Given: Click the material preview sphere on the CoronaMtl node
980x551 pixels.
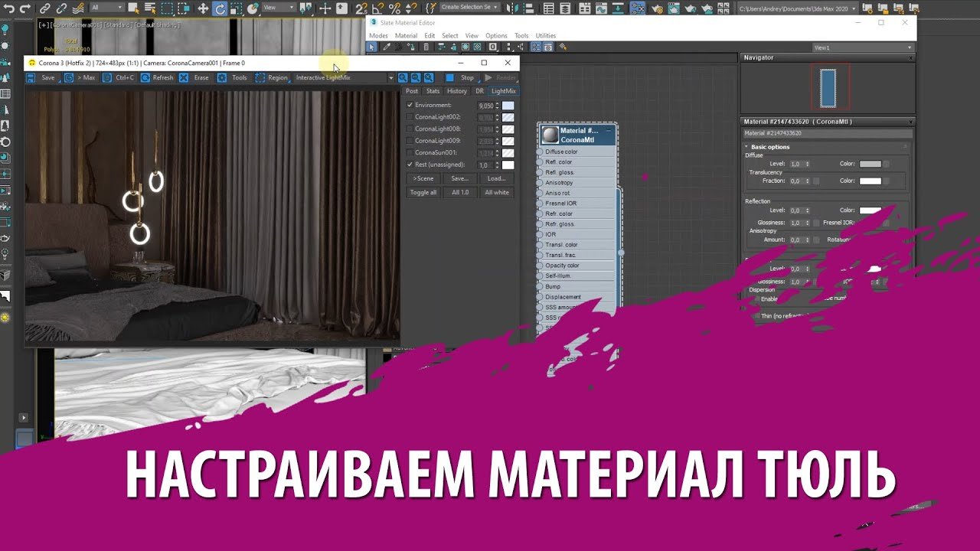Looking at the screenshot, I should (x=550, y=135).
